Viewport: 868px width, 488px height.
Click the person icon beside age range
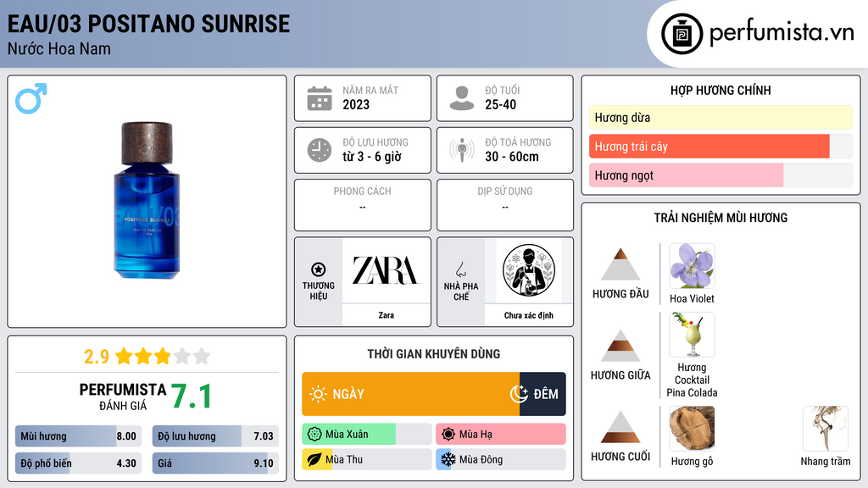(x=462, y=98)
